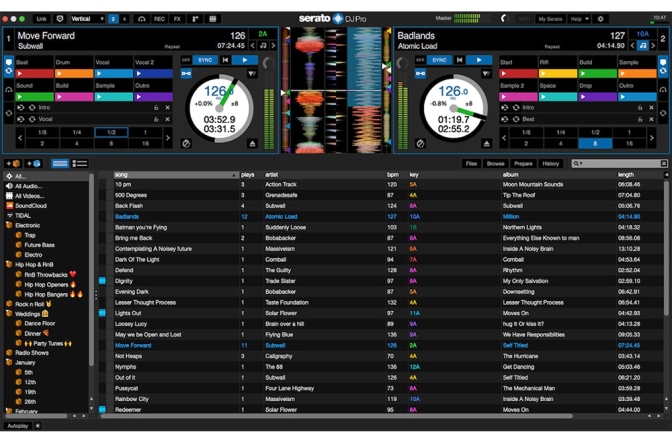This screenshot has height=440, width=672.
Task: Add a new smart crate
Action: point(33,163)
